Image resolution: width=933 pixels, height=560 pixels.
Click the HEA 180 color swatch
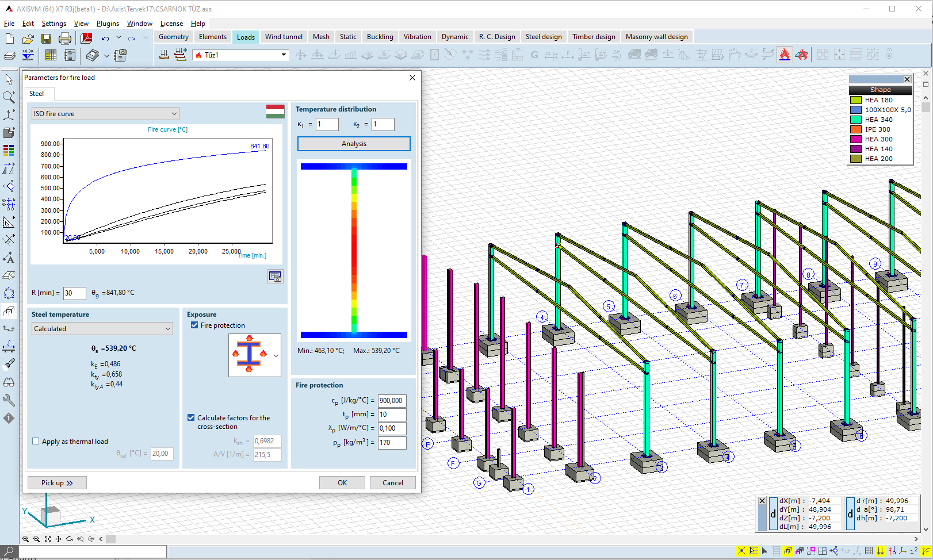pyautogui.click(x=856, y=100)
